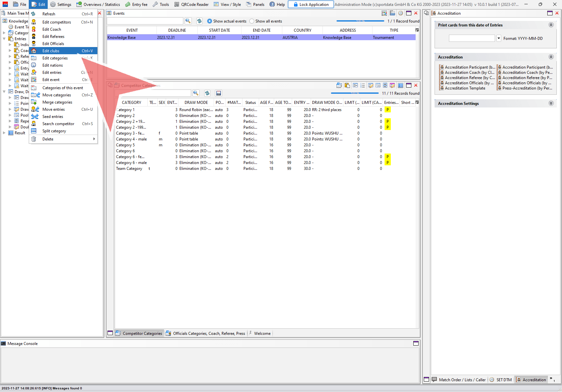Click the blue list view icon in categories toolbar
562x392 pixels.
coord(400,85)
